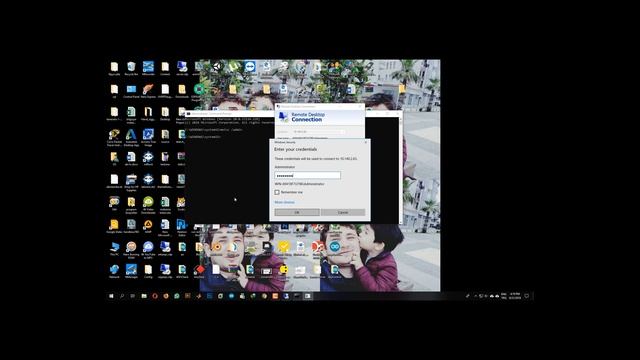
Task: Select the Arduino desktop icon
Action: point(335,248)
